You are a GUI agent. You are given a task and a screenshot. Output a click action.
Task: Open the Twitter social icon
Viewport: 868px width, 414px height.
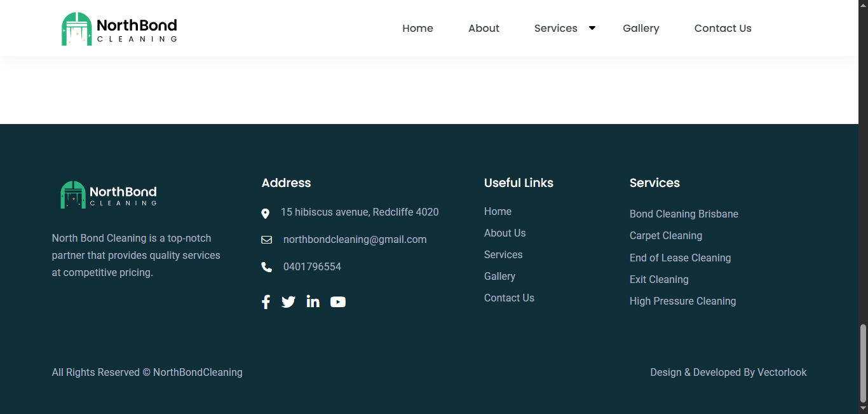[288, 302]
